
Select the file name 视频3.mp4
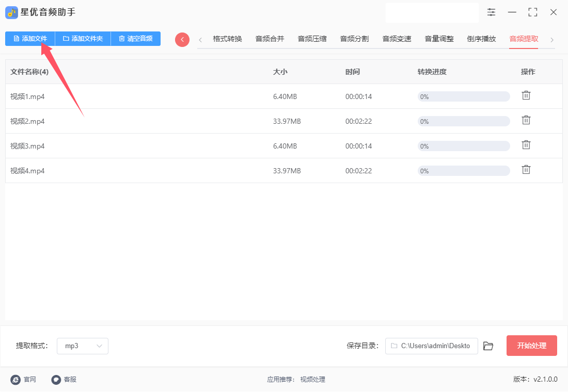coord(27,146)
